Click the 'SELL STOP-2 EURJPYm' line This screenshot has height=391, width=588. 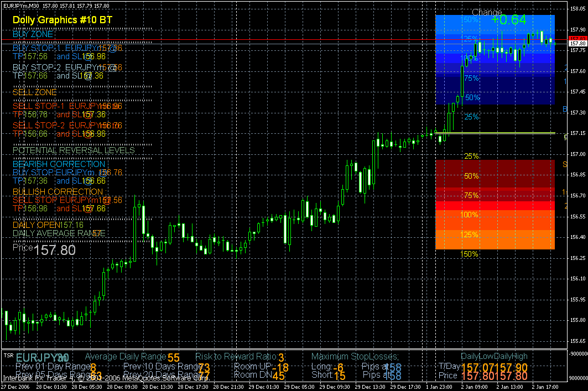click(x=67, y=125)
